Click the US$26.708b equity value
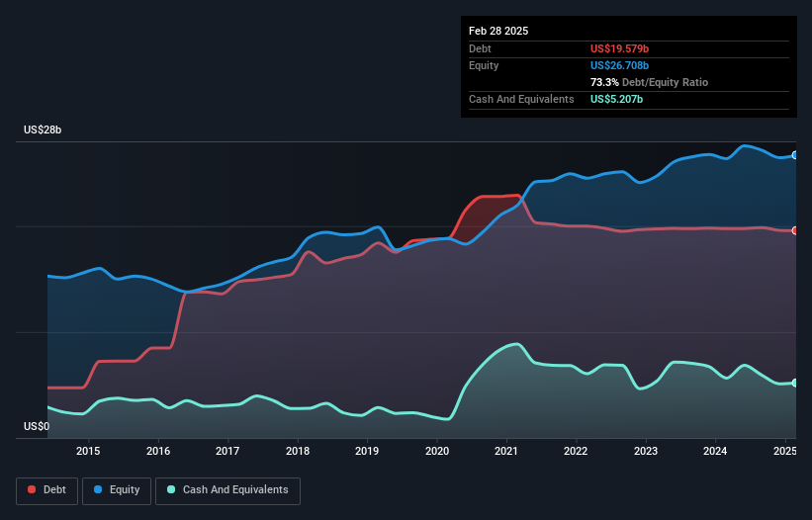This screenshot has height=520, width=812. click(x=619, y=65)
